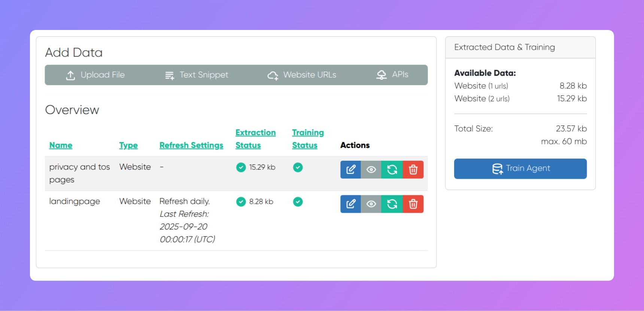Click the 'Add Data' heading

(74, 52)
